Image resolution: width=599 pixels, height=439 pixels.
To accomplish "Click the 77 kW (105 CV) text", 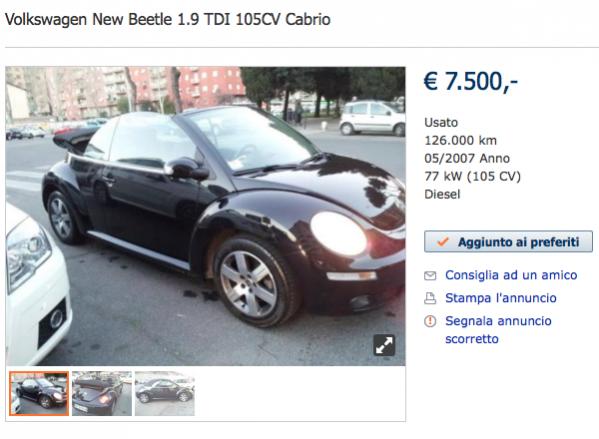I will coord(473,176).
